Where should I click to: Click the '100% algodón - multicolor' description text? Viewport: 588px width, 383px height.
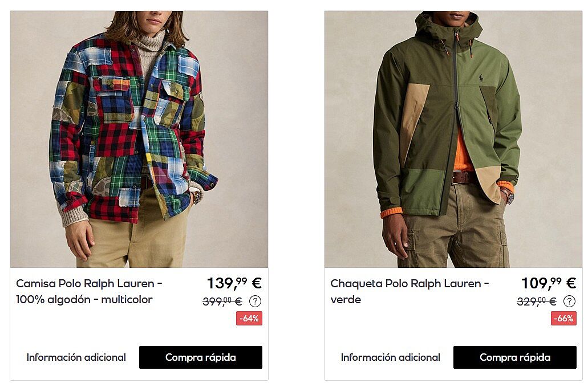click(84, 299)
